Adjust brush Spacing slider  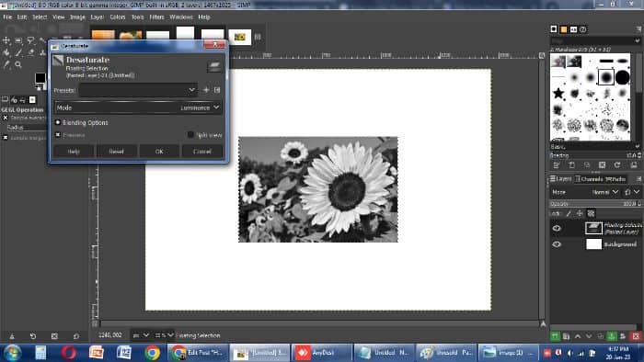click(595, 155)
